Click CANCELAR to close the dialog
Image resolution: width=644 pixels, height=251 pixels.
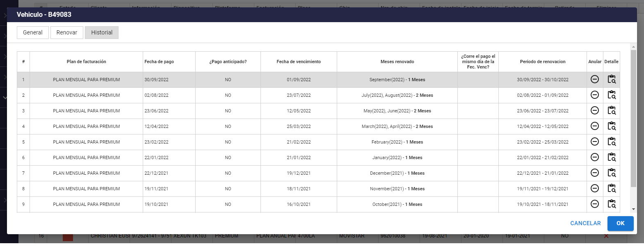coord(585,224)
